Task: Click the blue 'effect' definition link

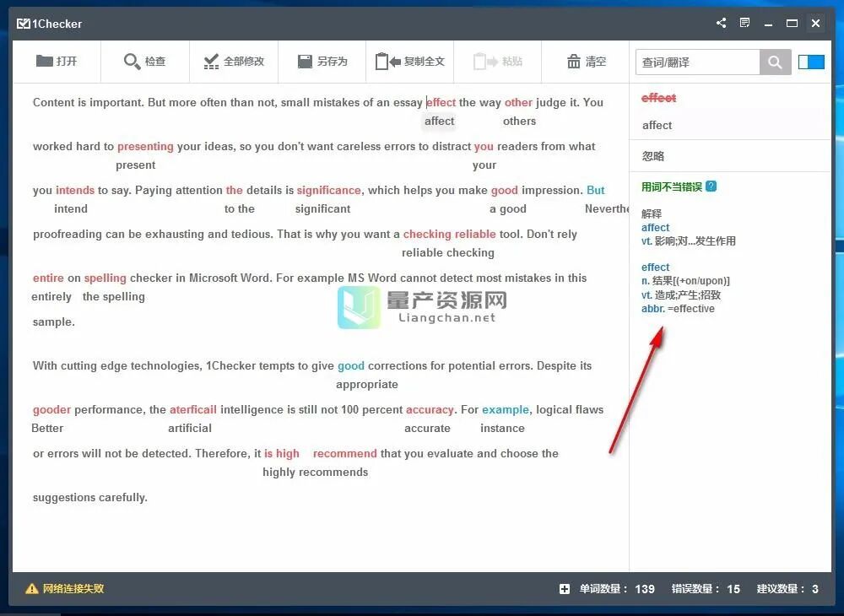Action: coord(655,267)
